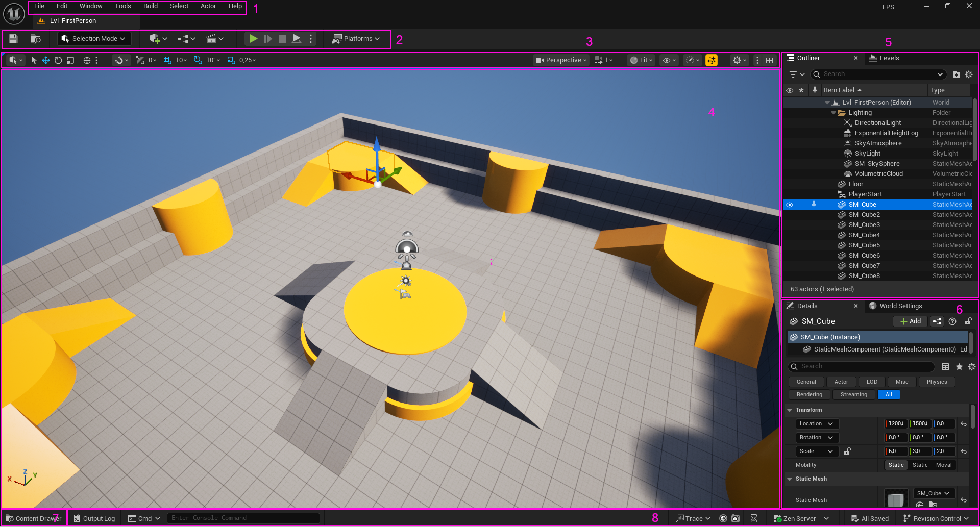This screenshot has width=980, height=527.
Task: Toggle visibility eye for SM_Cube
Action: (790, 205)
